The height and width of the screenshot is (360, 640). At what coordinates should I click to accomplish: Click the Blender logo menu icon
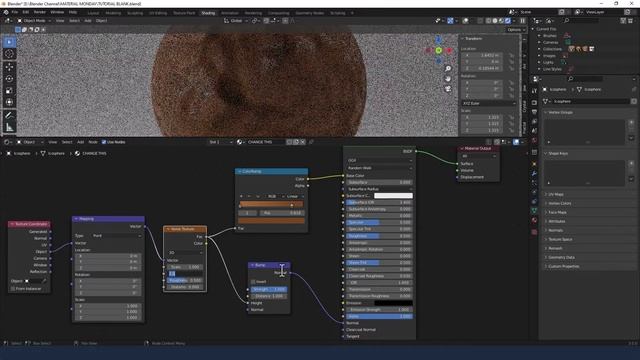click(x=6, y=12)
